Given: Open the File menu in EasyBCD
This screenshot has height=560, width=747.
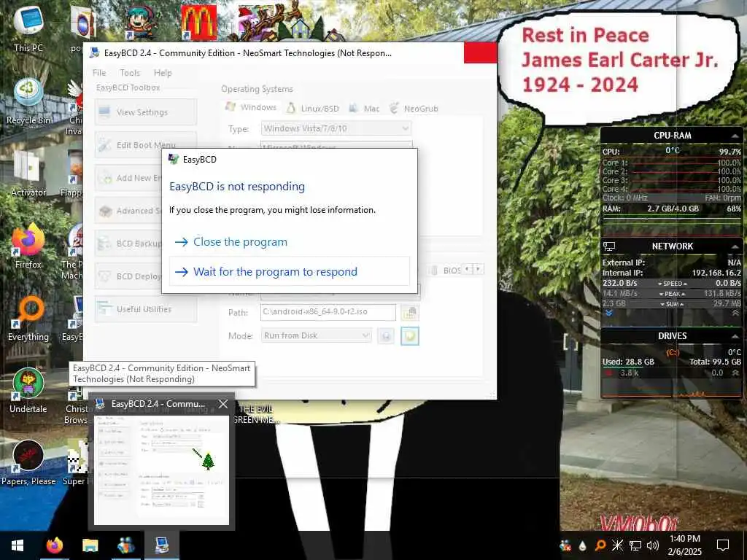Looking at the screenshot, I should point(99,72).
